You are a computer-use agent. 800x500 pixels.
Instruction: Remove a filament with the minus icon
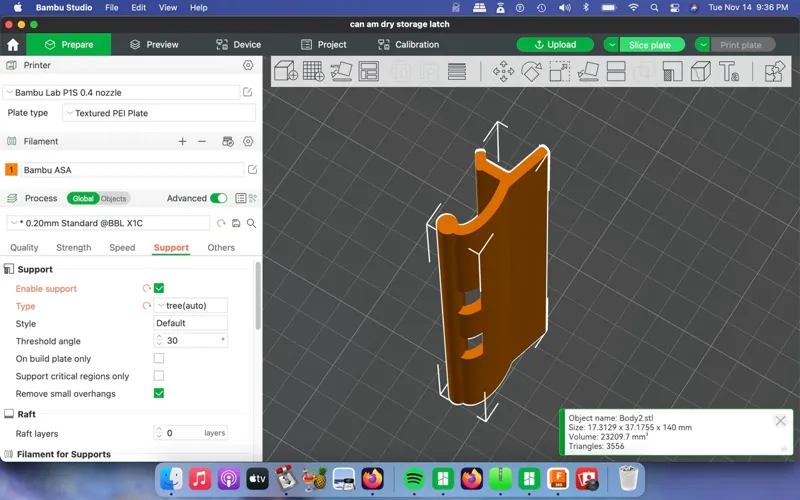pos(202,141)
